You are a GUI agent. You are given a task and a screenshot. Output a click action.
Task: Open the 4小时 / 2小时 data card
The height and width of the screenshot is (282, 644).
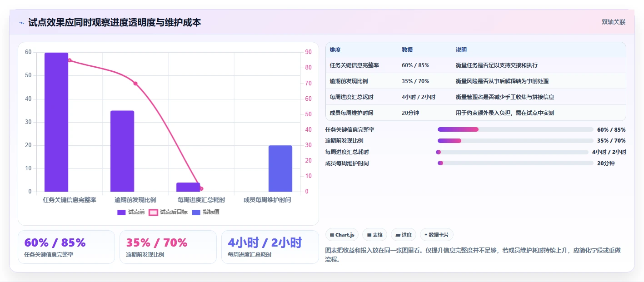(270, 247)
